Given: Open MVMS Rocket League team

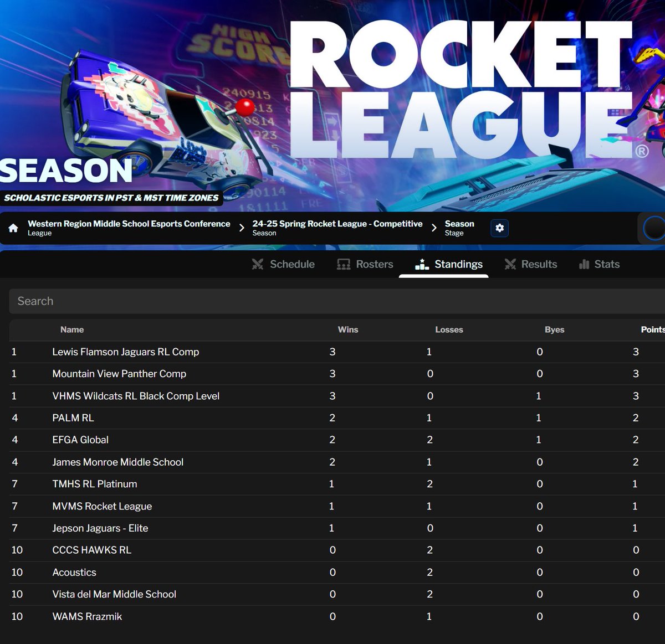Looking at the screenshot, I should 102,506.
